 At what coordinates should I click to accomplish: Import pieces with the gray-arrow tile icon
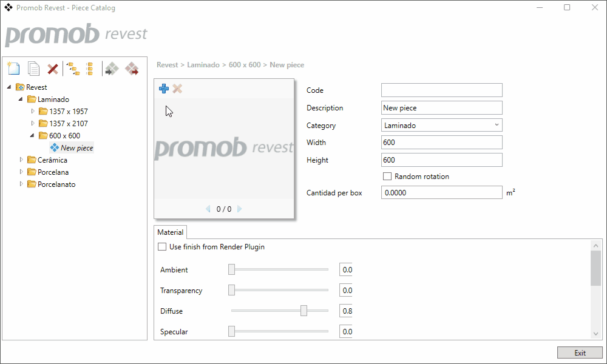pyautogui.click(x=112, y=69)
